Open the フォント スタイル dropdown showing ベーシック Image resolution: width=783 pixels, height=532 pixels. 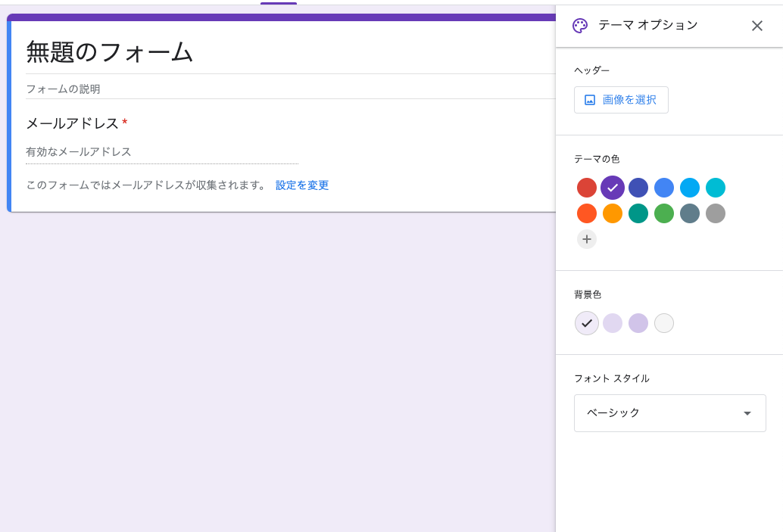click(669, 413)
